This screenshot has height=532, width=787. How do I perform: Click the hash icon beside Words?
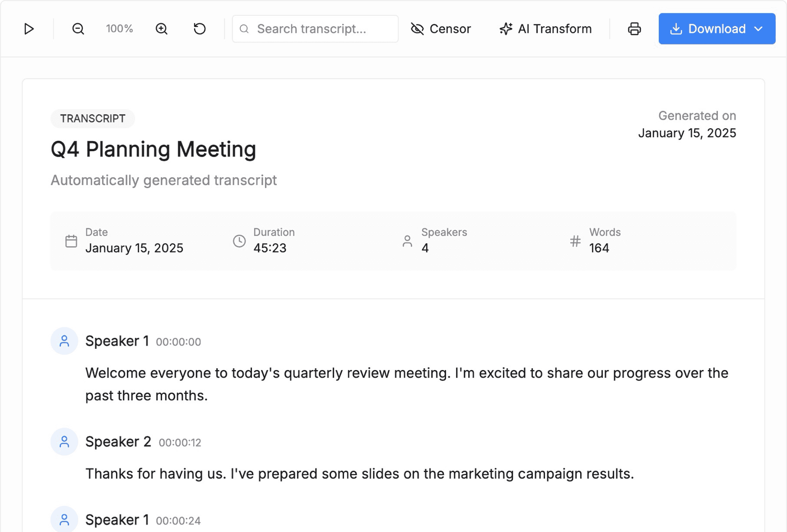point(575,241)
